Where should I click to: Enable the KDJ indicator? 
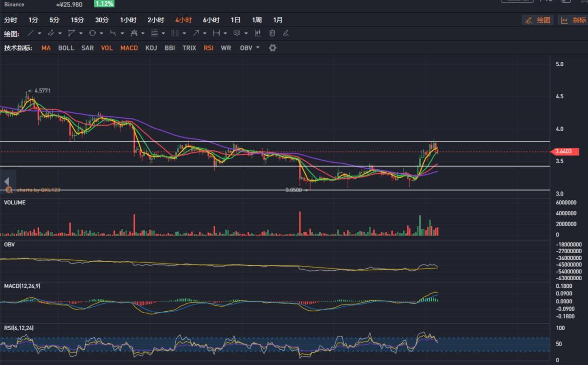151,48
